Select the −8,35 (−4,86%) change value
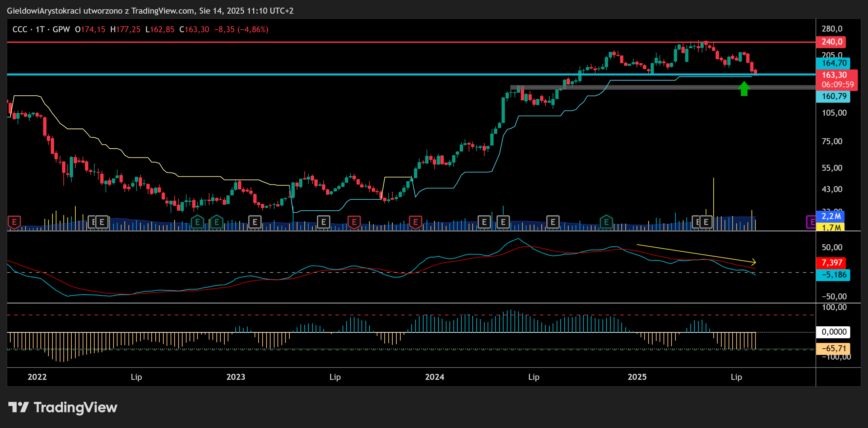 pos(241,29)
